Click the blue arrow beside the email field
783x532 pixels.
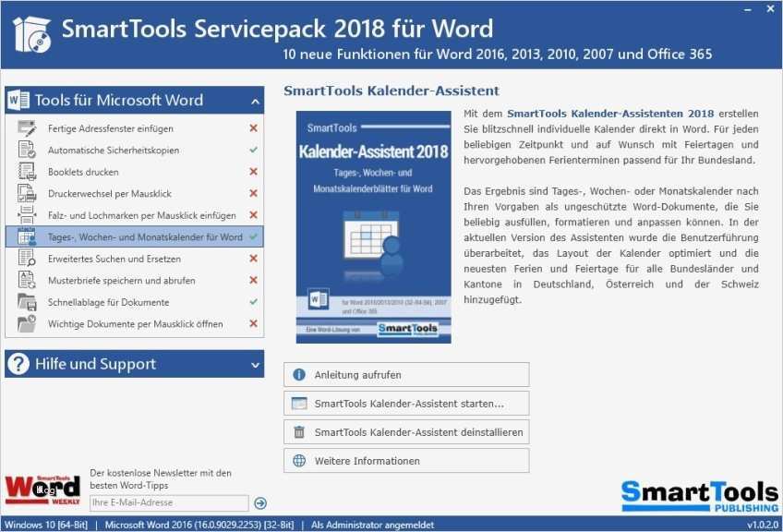point(259,503)
